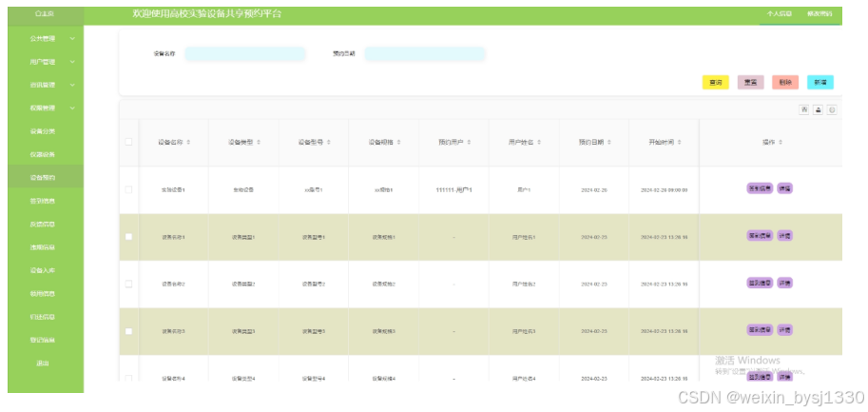Open 设备预约 in the sidebar
This screenshot has width=868, height=412.
pyautogui.click(x=43, y=178)
